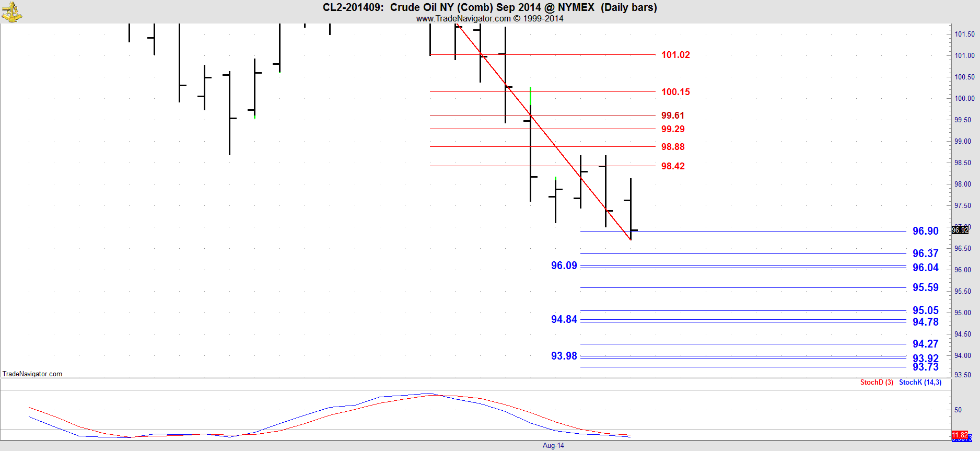Click the blue 96.09 projection label
This screenshot has height=451, width=980.
coord(564,265)
